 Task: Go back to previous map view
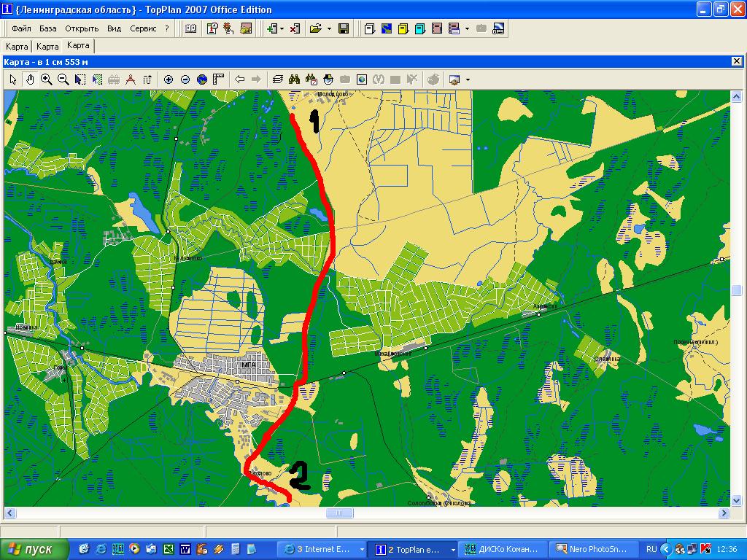(x=239, y=79)
